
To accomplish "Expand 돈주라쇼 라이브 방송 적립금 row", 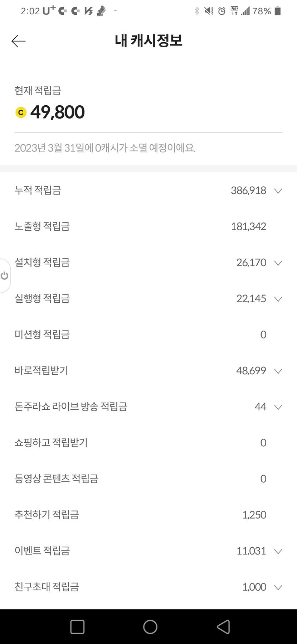I will [278, 407].
